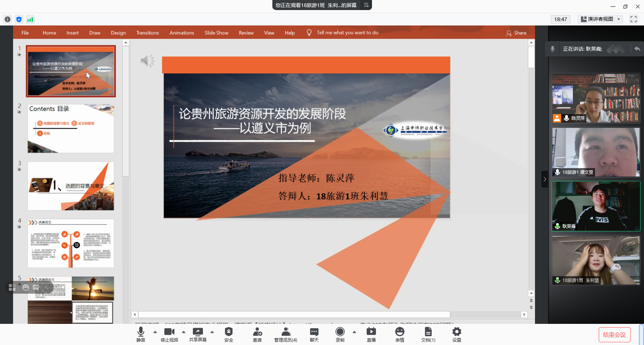Mute microphone using the 静音 button

141,334
